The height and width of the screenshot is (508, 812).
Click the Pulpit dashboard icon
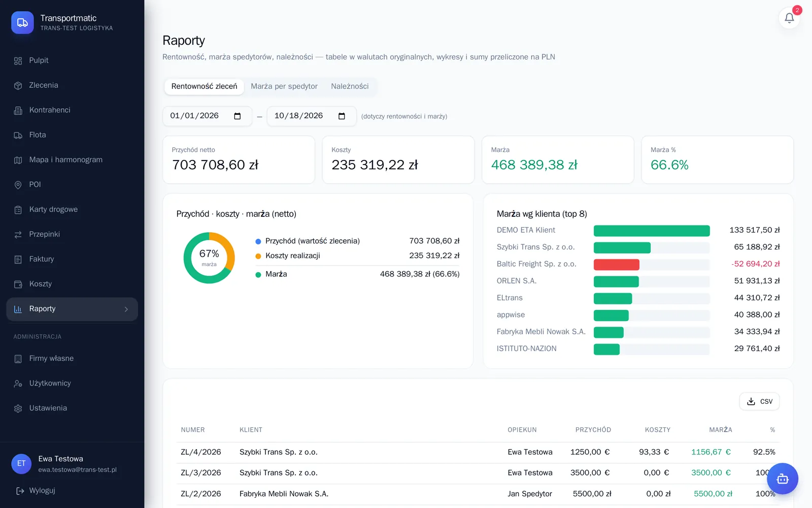click(18, 61)
